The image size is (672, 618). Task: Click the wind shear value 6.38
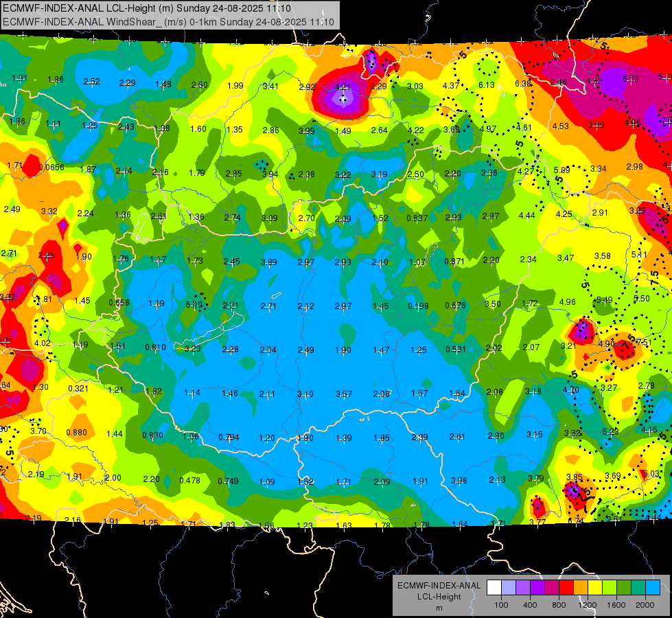[x=523, y=83]
